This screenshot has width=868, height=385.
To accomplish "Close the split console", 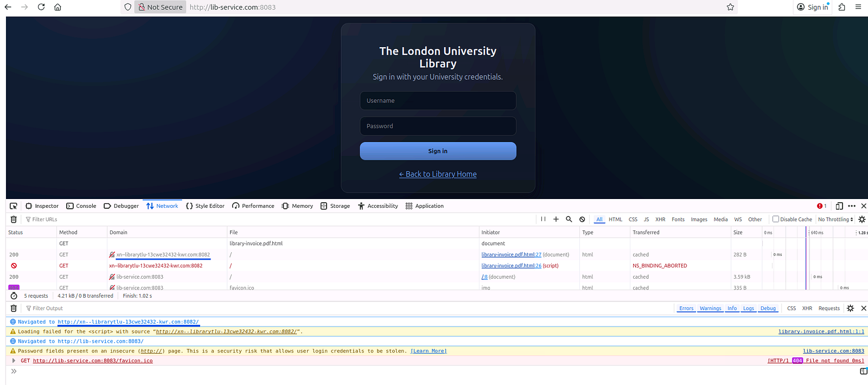I will pos(864,308).
